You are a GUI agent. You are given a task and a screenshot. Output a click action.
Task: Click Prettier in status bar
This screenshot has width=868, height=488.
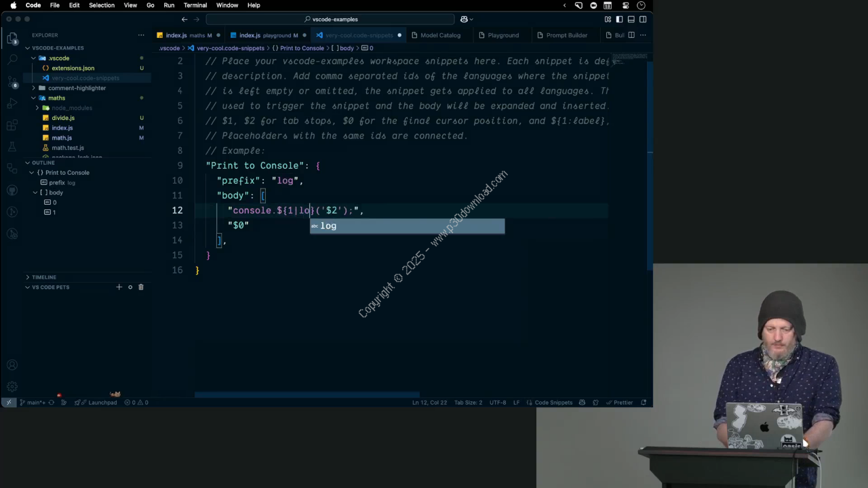(x=619, y=403)
